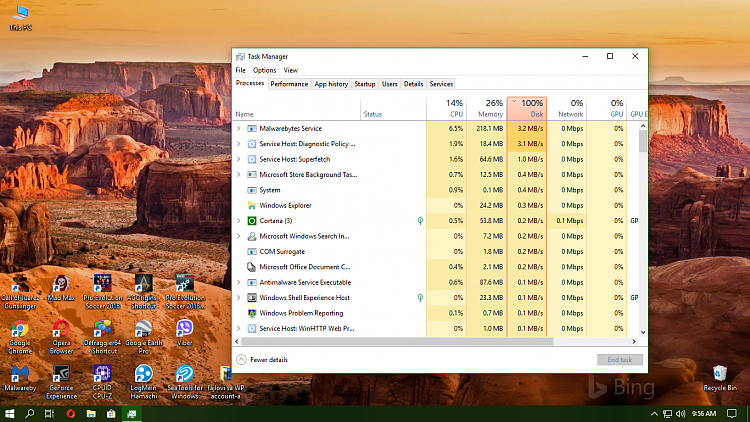Sort by Disk column header
This screenshot has width=750, height=422.
(527, 109)
